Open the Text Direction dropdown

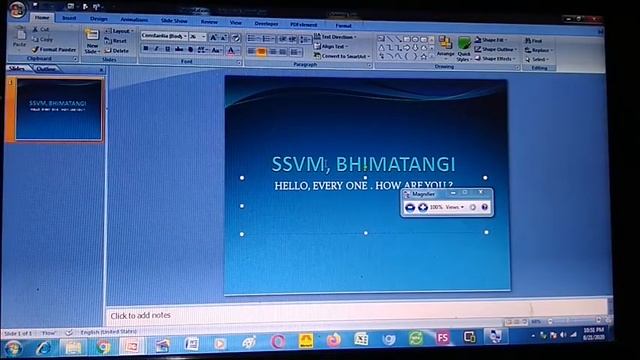pos(336,37)
